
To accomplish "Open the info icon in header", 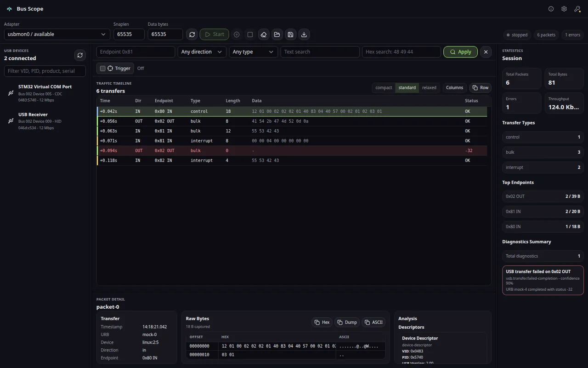I will pyautogui.click(x=551, y=9).
